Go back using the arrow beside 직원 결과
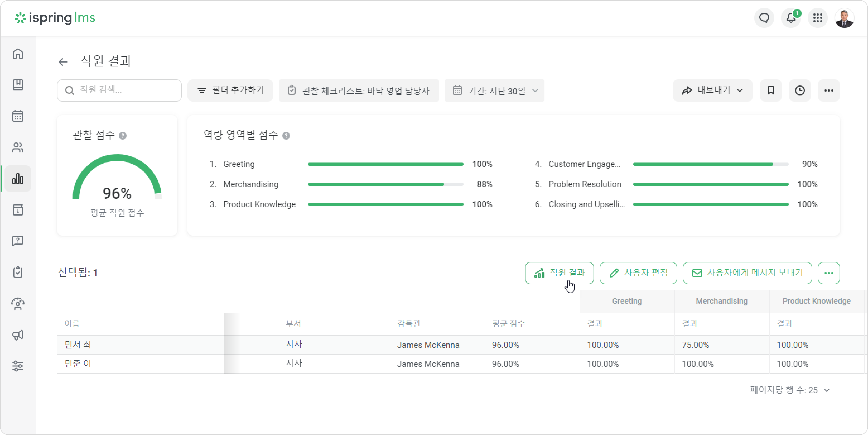Image resolution: width=868 pixels, height=435 pixels. (x=63, y=62)
